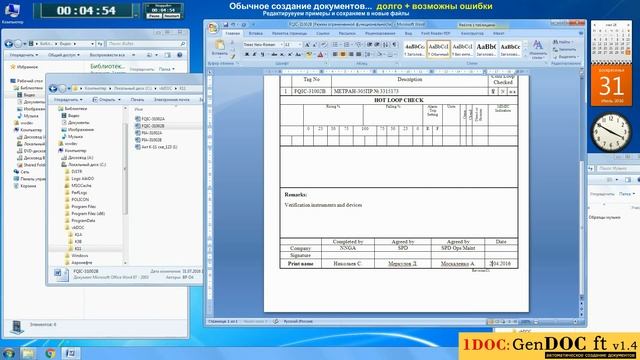Click Computer desktop icon

pyautogui.click(x=13, y=13)
